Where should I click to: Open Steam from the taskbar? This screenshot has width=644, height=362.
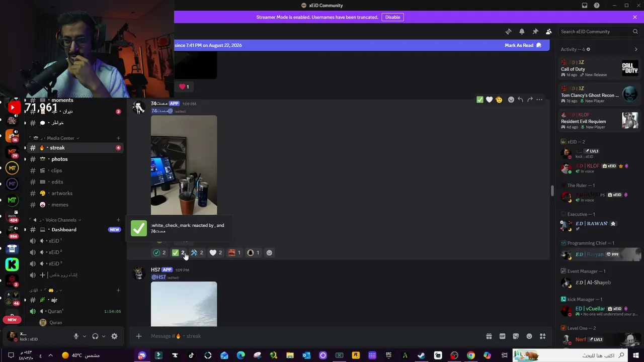[422, 355]
